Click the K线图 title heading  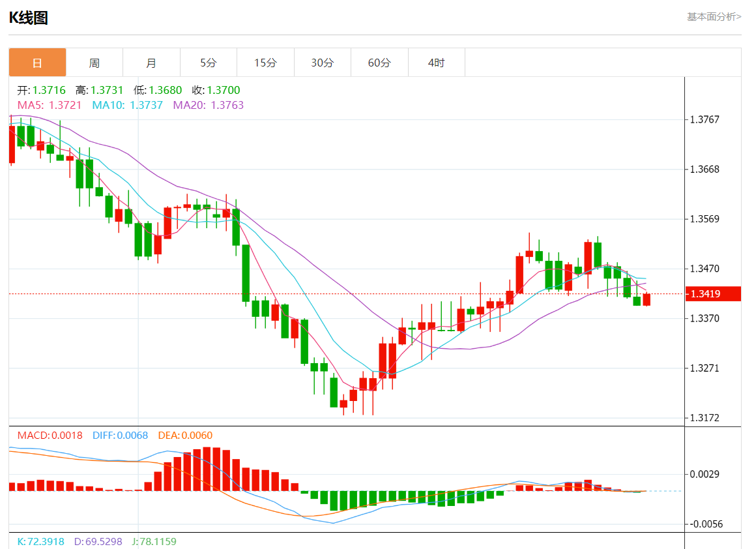point(28,18)
